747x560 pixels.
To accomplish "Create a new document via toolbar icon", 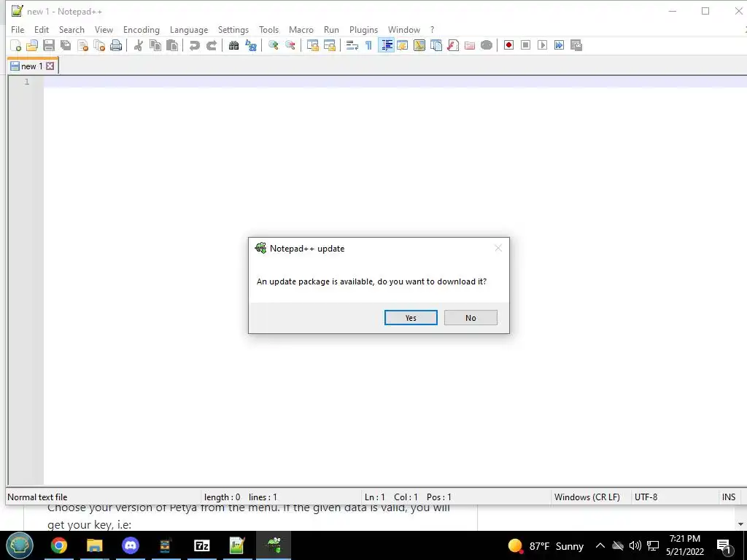I will coord(16,45).
